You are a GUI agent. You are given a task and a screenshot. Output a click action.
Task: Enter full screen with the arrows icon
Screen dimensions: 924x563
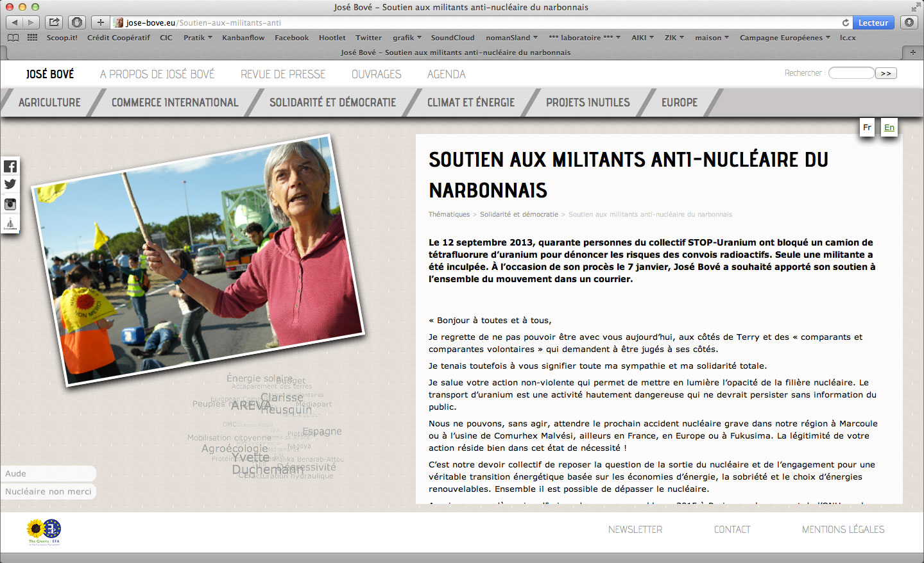[x=916, y=7]
